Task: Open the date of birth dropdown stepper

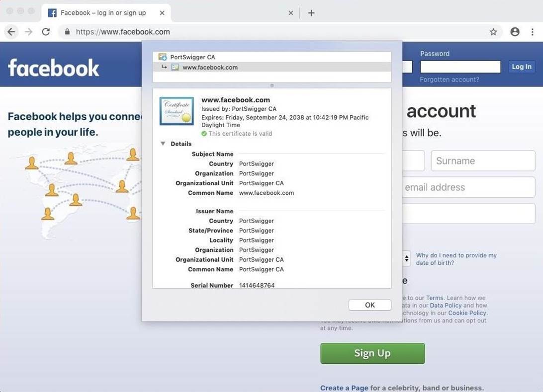Action: (407, 259)
